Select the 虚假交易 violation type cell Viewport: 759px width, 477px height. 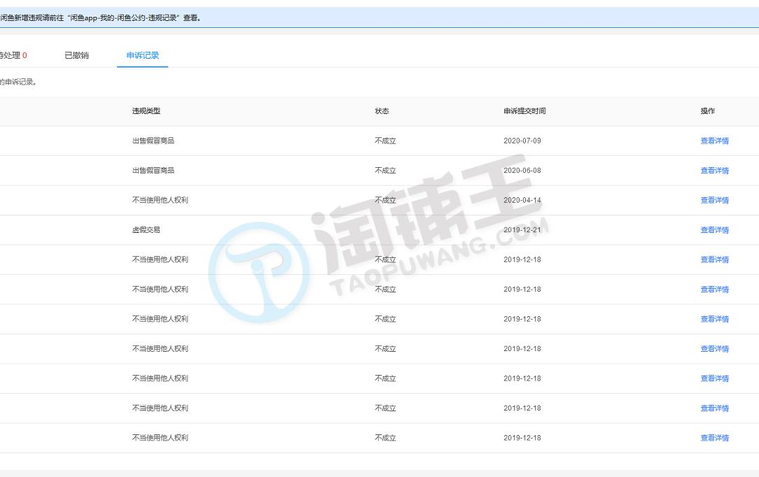pos(146,230)
